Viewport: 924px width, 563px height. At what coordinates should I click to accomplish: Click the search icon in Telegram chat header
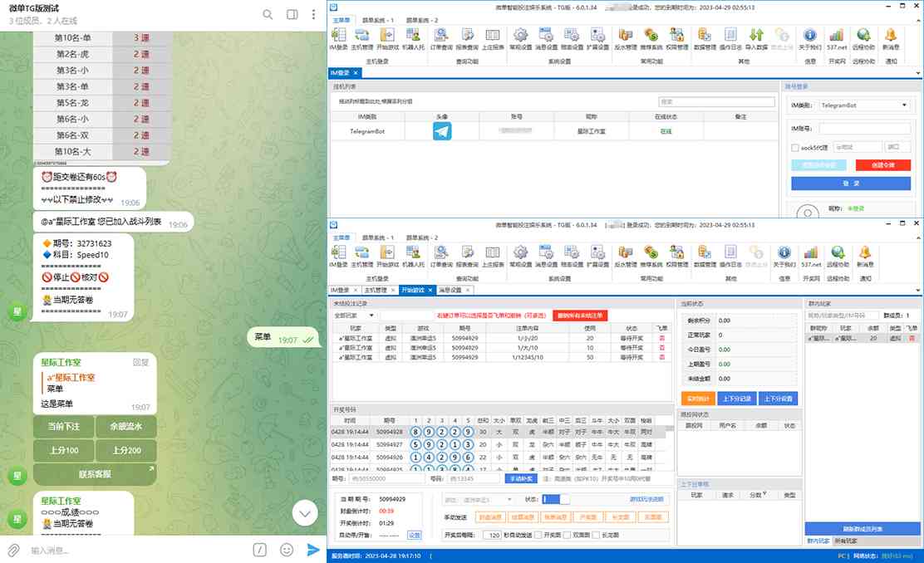click(x=268, y=14)
